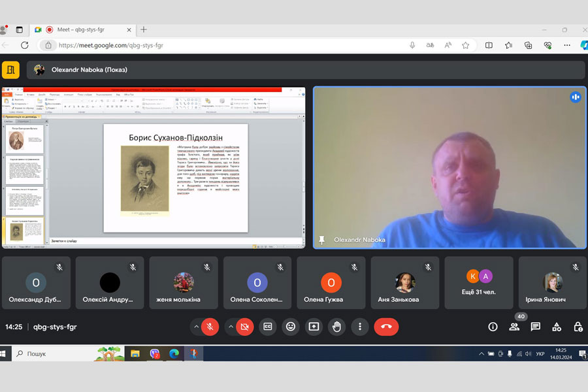The height and width of the screenshot is (392, 588).
Task: Reload the page
Action: coord(25,45)
